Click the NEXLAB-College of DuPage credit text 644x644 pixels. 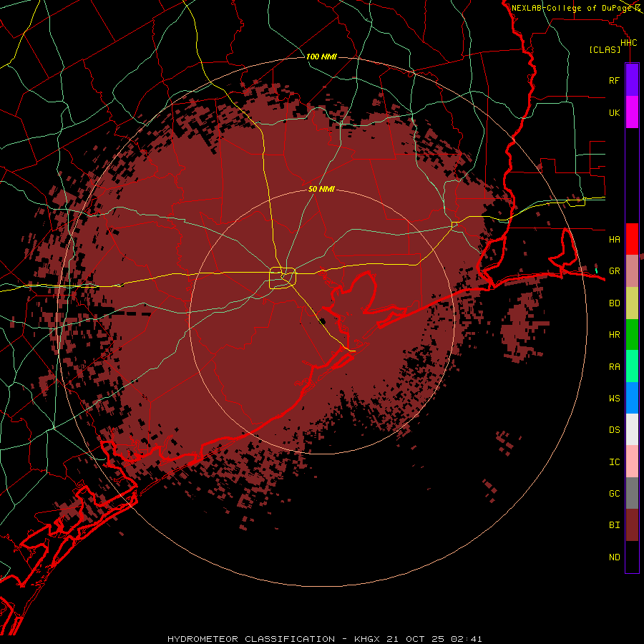click(572, 8)
